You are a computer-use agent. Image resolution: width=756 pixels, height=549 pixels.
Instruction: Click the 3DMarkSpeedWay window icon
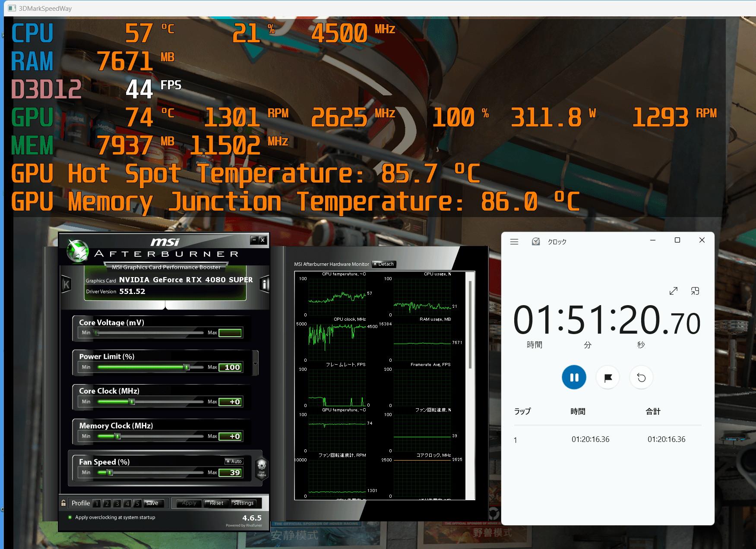pyautogui.click(x=12, y=8)
